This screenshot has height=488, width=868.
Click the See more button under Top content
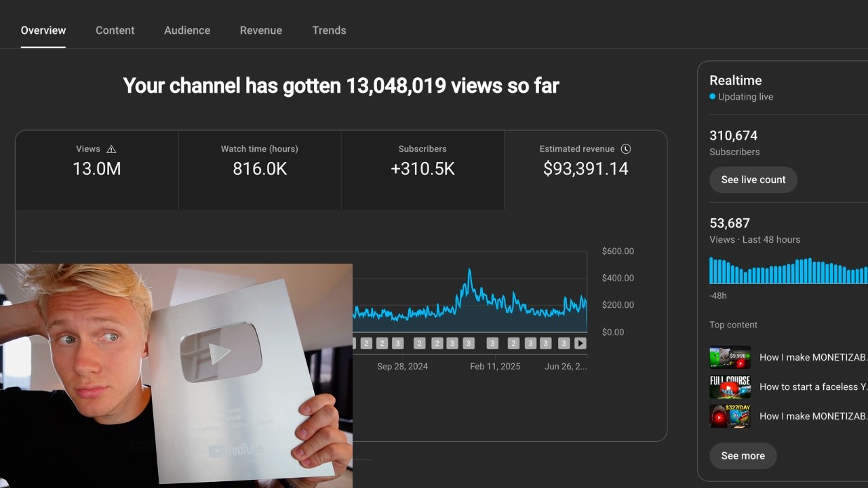point(743,455)
